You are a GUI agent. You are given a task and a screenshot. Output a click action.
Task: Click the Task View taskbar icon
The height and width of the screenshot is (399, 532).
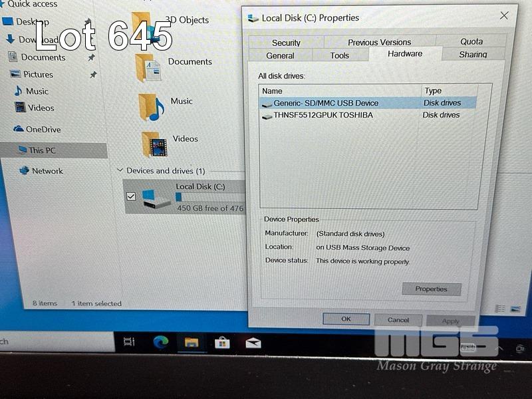(x=129, y=342)
